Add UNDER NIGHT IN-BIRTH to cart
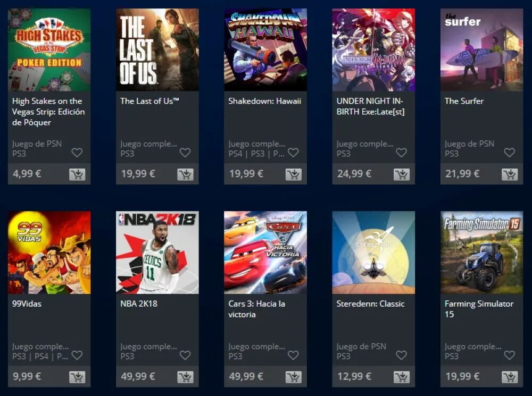The height and width of the screenshot is (396, 532). pyautogui.click(x=402, y=174)
